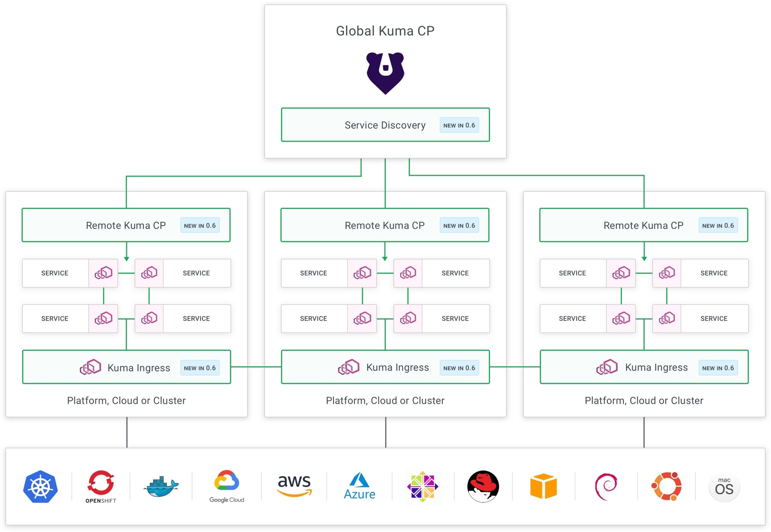Click the "NEW IN 0.6" badge in the left Remote Kuma CP
This screenshot has height=532, width=771.
click(x=200, y=225)
